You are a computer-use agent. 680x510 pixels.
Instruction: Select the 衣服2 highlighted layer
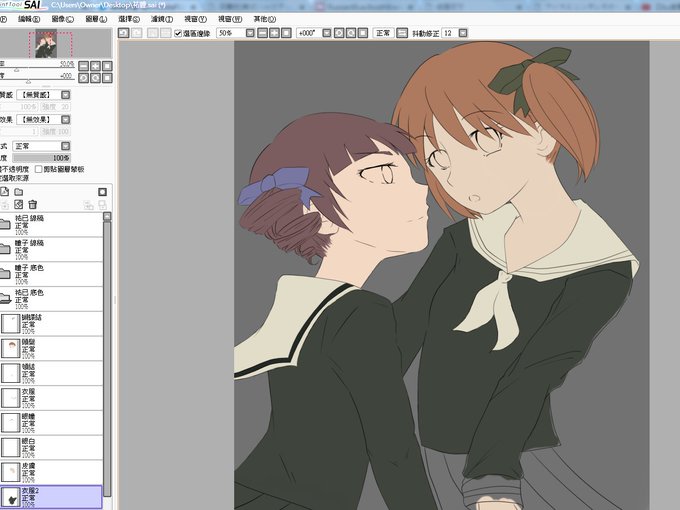click(51, 497)
